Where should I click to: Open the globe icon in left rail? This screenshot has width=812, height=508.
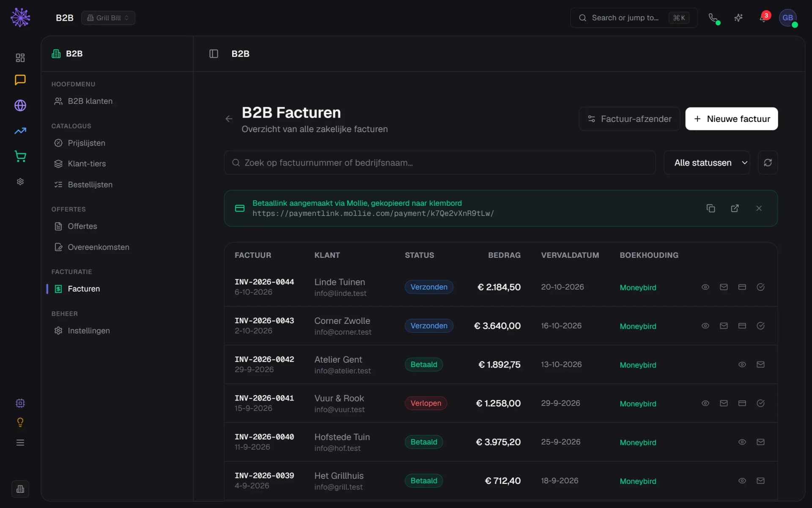(20, 105)
